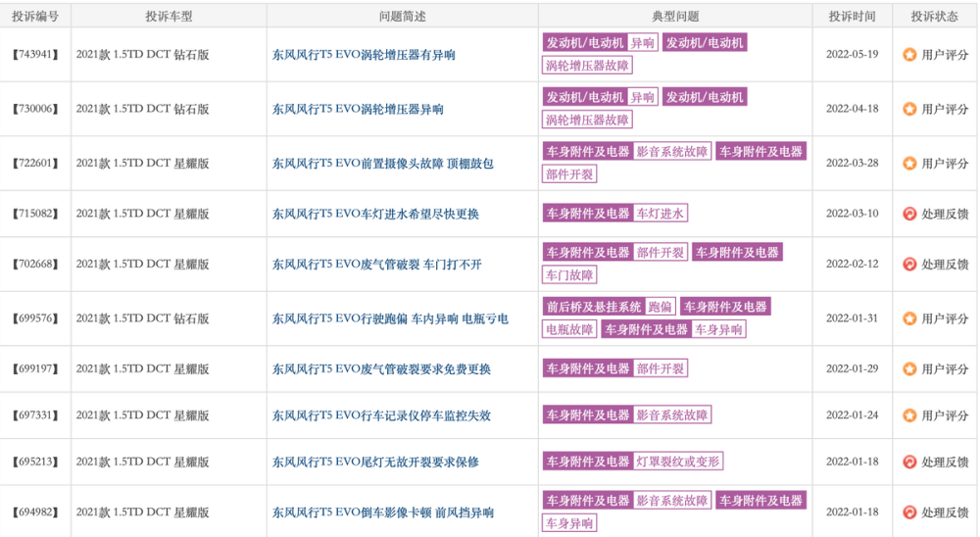Image resolution: width=980 pixels, height=537 pixels.
Task: Select complaint number 【697331】
Action: coord(35,415)
